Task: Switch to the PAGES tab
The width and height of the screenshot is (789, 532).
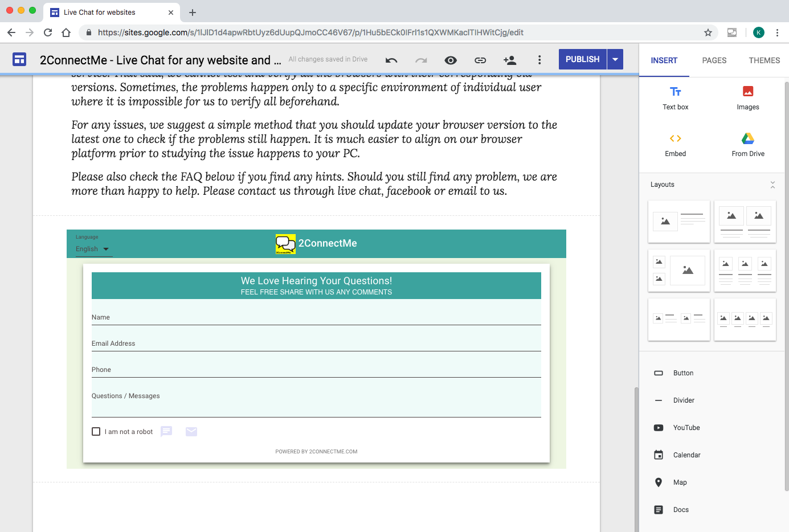Action: pyautogui.click(x=714, y=60)
